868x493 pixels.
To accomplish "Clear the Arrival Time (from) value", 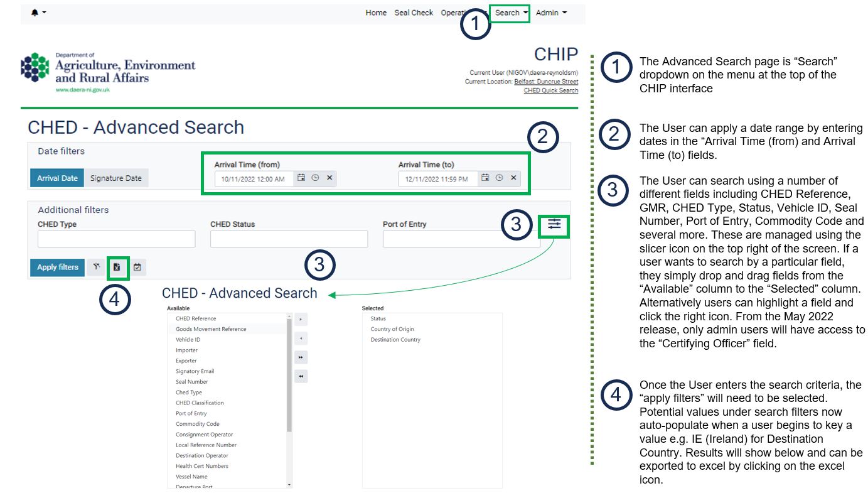I will pos(330,178).
